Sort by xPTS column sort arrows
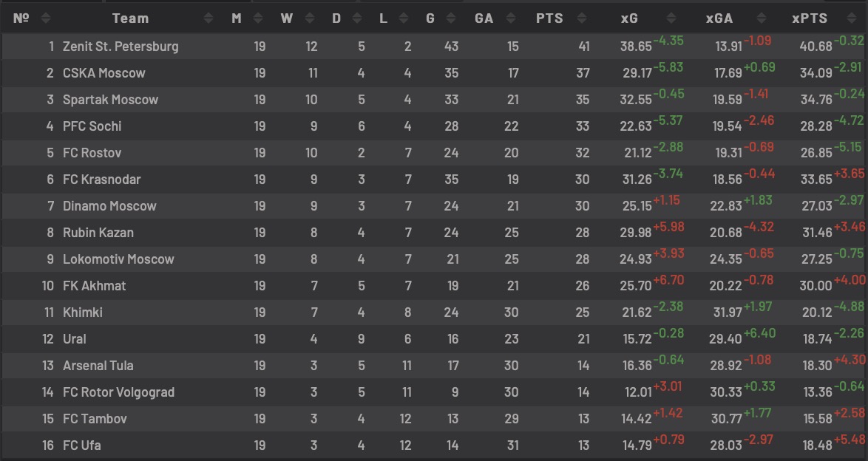868x461 pixels. 852,18
